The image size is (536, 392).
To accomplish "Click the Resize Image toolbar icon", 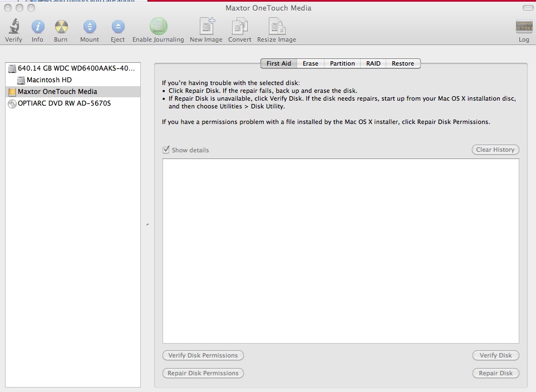I will pos(277,26).
